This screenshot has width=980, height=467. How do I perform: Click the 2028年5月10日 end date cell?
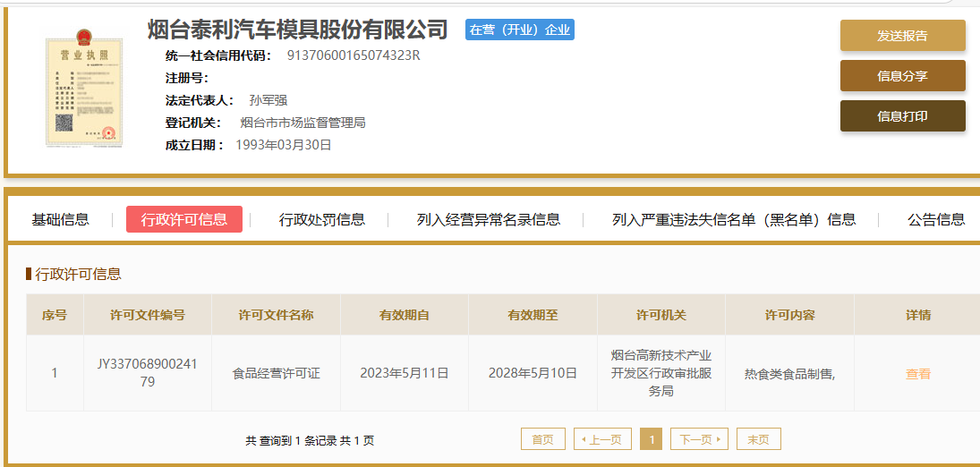click(x=533, y=373)
